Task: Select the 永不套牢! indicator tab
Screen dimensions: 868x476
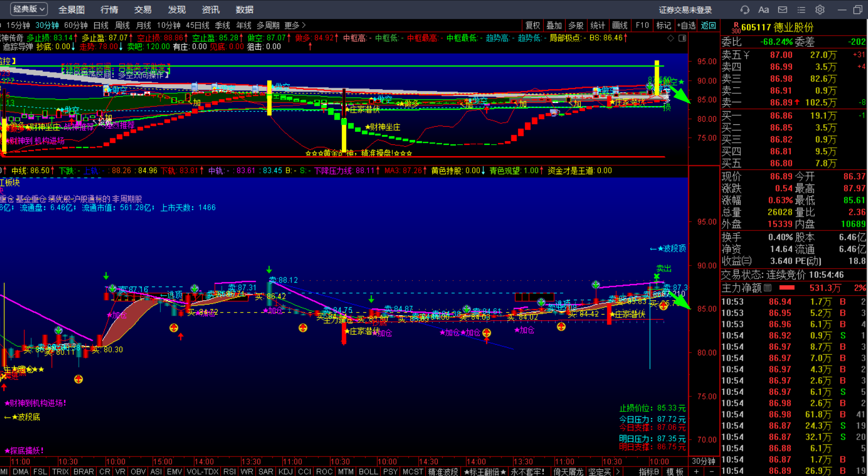Action: tap(528, 471)
